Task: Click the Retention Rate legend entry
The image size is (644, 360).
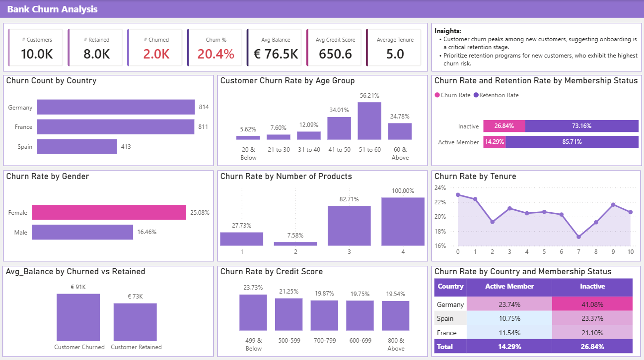Action: [496, 95]
